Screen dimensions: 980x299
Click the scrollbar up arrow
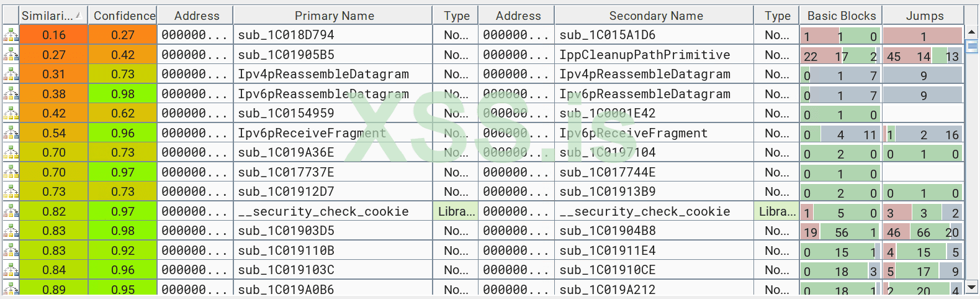[x=972, y=31]
